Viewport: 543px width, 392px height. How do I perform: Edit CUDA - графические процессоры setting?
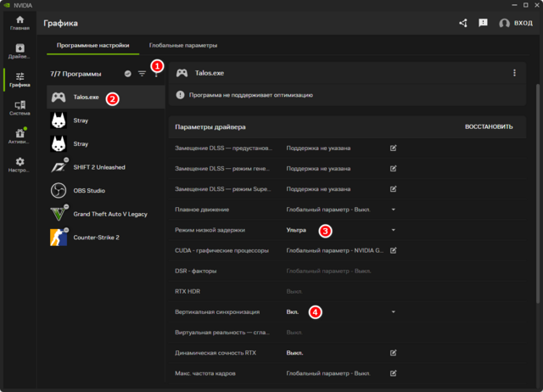pos(393,250)
